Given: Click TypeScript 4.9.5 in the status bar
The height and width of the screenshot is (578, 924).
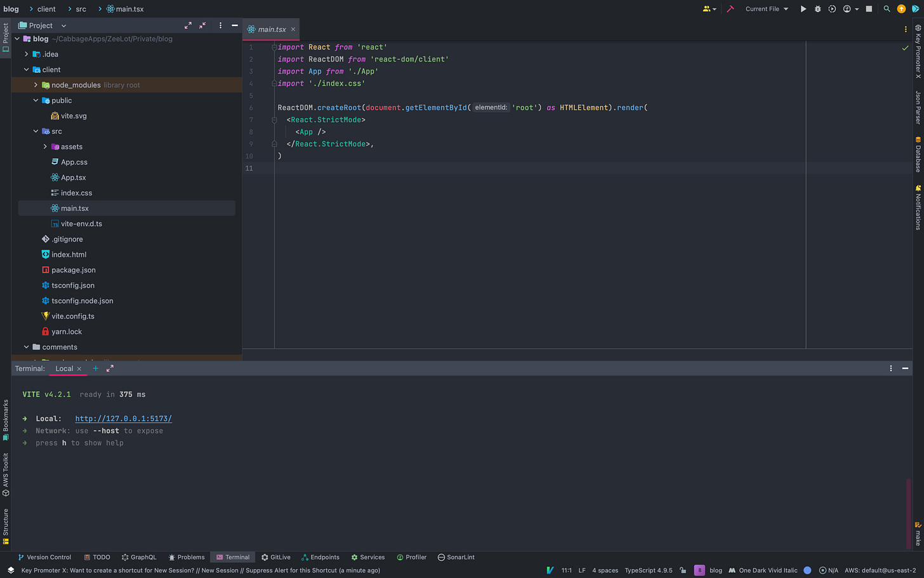Looking at the screenshot, I should [x=648, y=570].
